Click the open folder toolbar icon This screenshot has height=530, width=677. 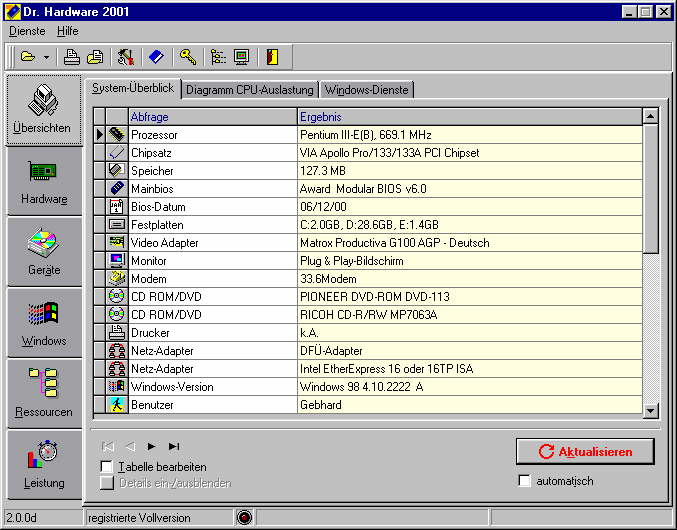tap(27, 57)
